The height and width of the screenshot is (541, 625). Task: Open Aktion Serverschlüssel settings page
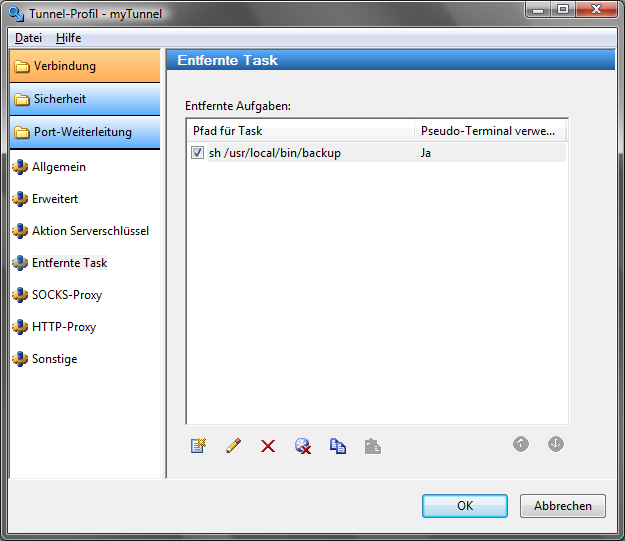tap(90, 231)
